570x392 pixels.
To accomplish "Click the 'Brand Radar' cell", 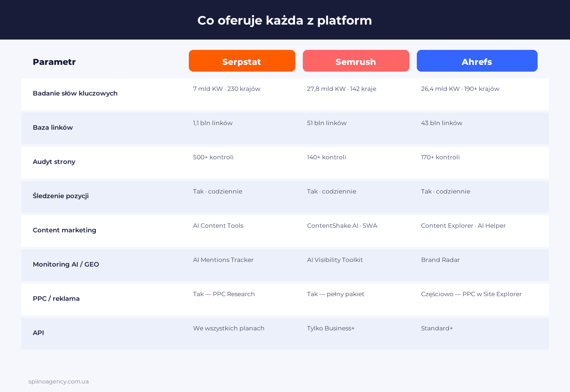I will point(440,260).
